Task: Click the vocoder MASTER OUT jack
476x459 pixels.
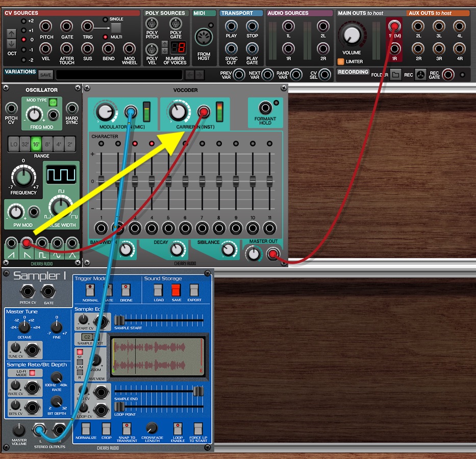Action: tap(273, 254)
